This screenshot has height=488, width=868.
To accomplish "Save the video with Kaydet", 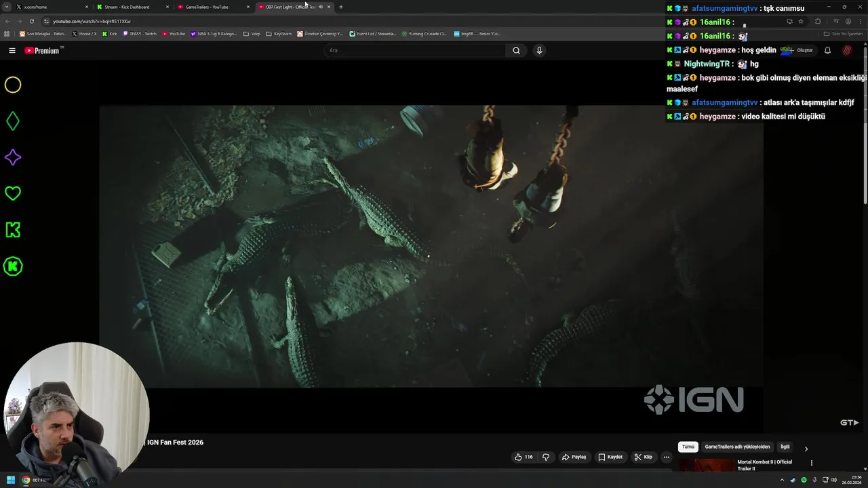I will click(x=610, y=457).
